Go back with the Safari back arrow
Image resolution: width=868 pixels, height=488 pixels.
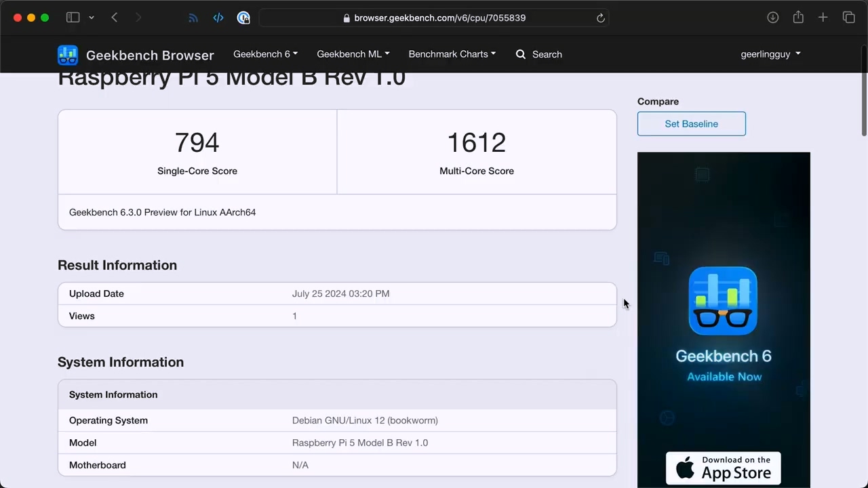pyautogui.click(x=115, y=18)
